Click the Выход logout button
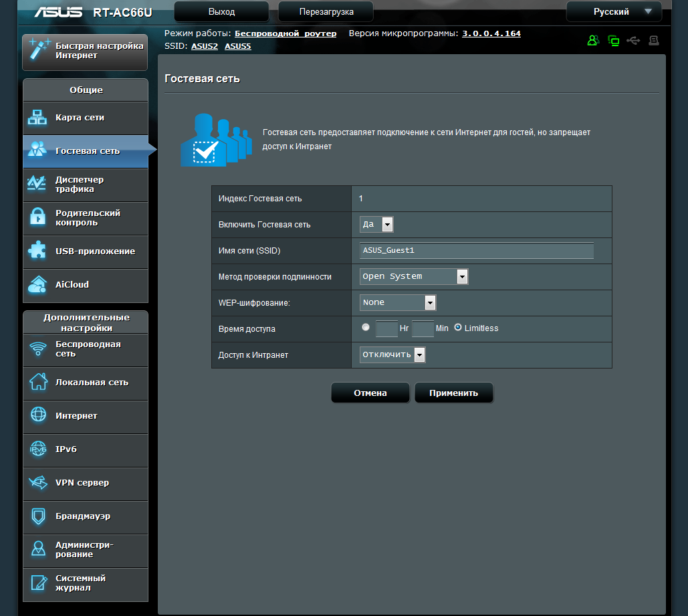 coord(221,12)
